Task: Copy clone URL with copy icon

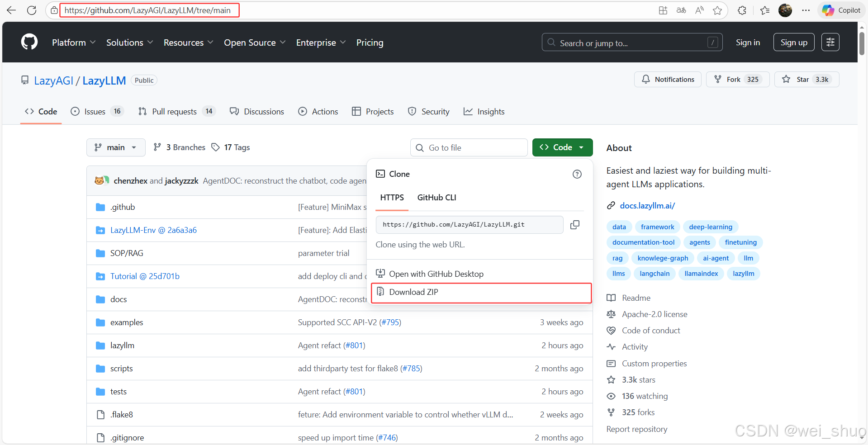Action: (x=575, y=225)
